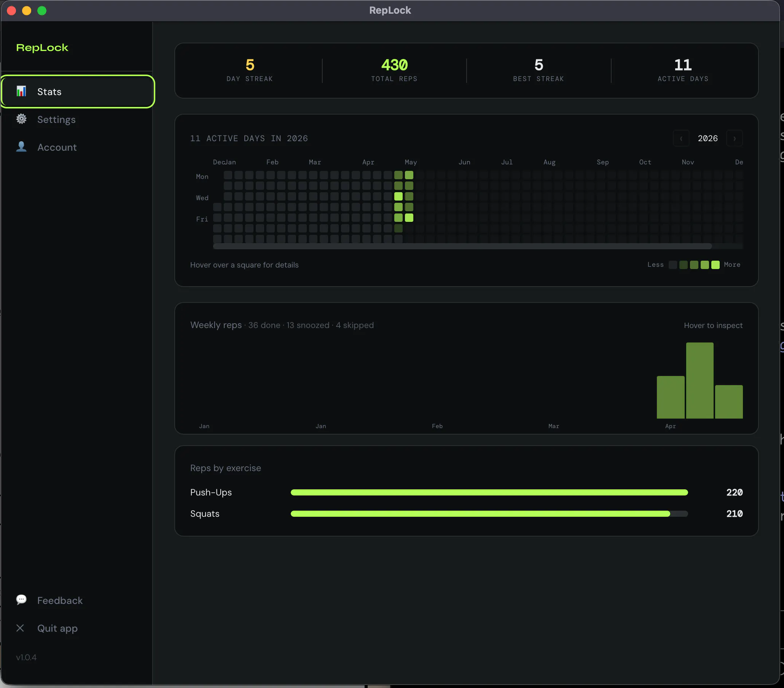Click the Squats label
The height and width of the screenshot is (688, 784).
click(205, 514)
